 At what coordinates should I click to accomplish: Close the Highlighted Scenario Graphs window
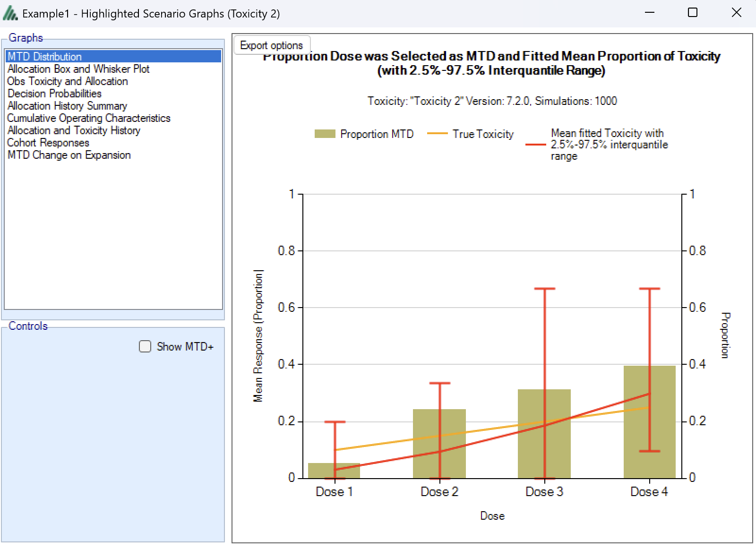pyautogui.click(x=736, y=13)
